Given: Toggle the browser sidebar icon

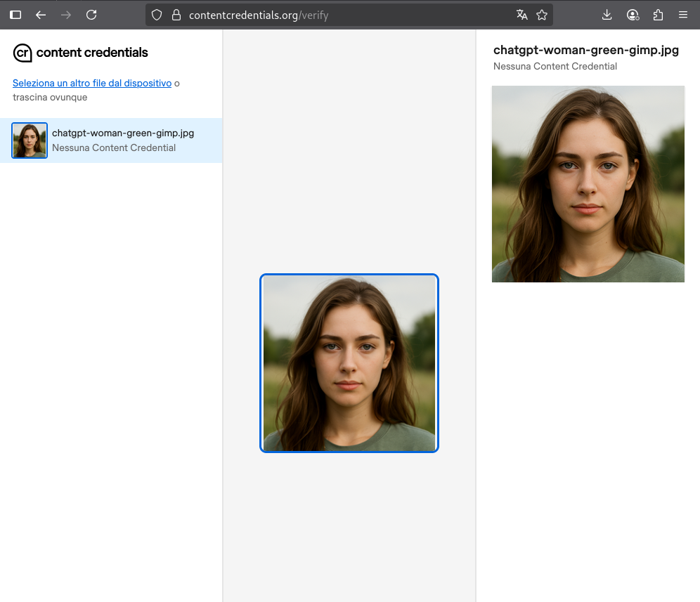Looking at the screenshot, I should coord(15,15).
